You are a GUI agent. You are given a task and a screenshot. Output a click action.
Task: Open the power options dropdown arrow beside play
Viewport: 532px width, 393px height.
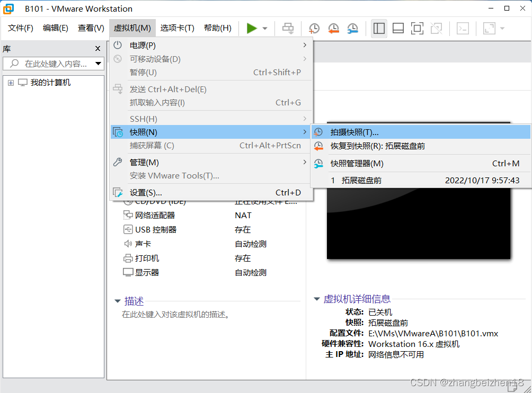(265, 28)
